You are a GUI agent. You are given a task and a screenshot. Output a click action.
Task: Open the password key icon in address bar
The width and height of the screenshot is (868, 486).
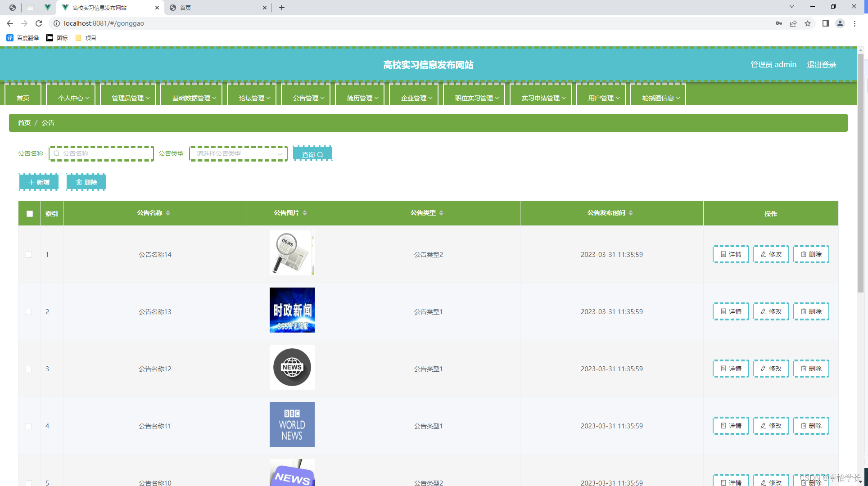(778, 23)
